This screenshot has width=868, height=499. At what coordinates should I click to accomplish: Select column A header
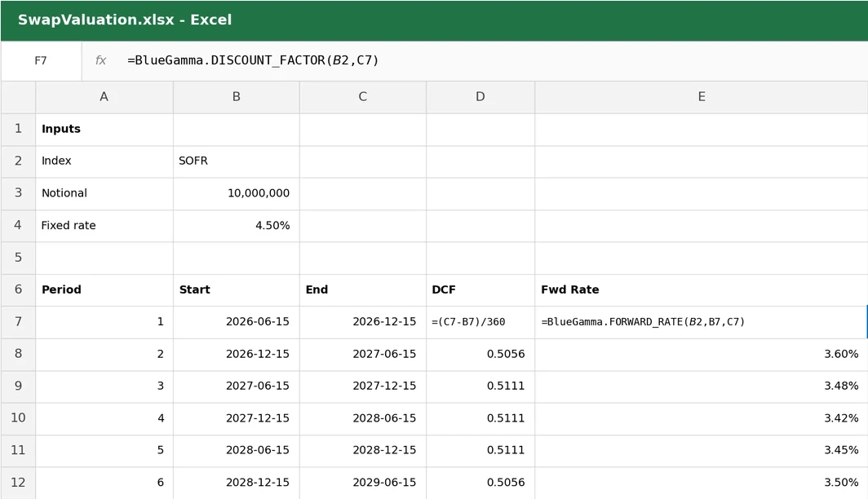pyautogui.click(x=104, y=97)
